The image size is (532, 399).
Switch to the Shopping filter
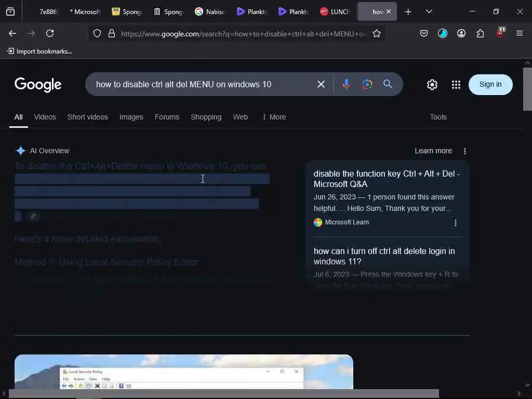(x=206, y=117)
